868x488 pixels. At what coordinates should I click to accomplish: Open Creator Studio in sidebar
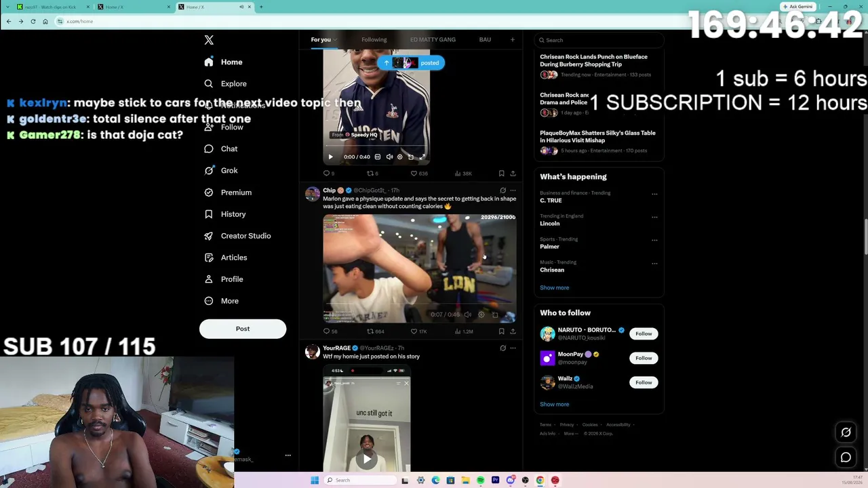[x=237, y=235]
